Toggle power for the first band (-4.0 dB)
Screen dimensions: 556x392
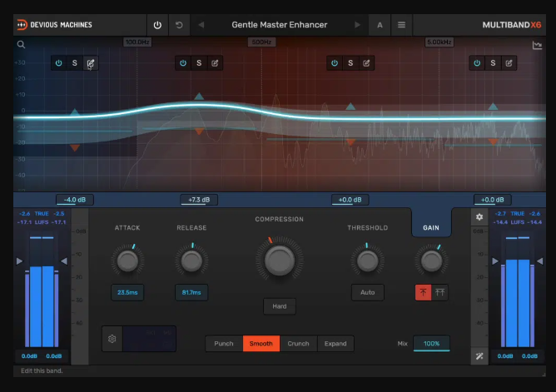[59, 63]
